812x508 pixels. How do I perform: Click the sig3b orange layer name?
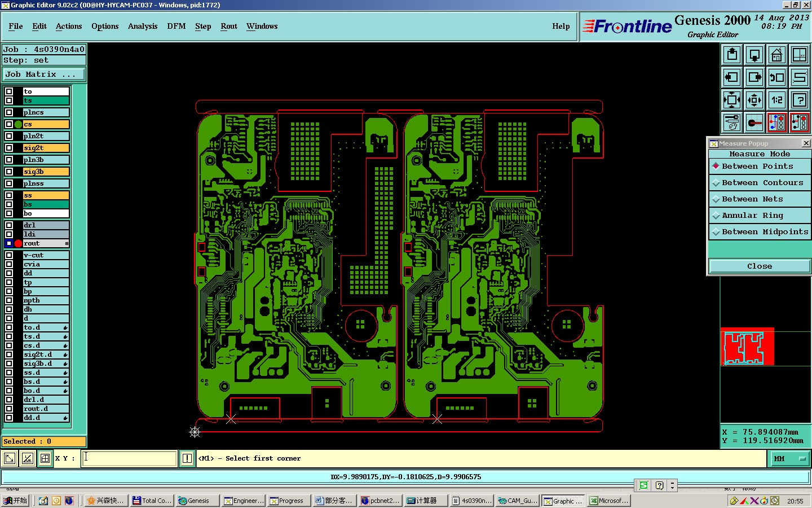coord(46,172)
